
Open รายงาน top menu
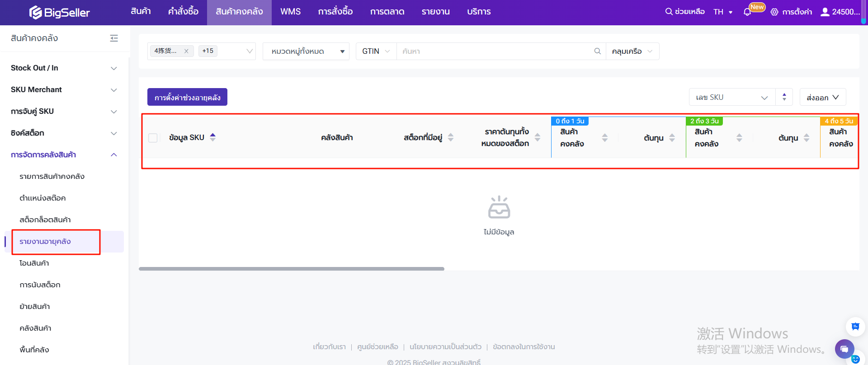click(436, 12)
